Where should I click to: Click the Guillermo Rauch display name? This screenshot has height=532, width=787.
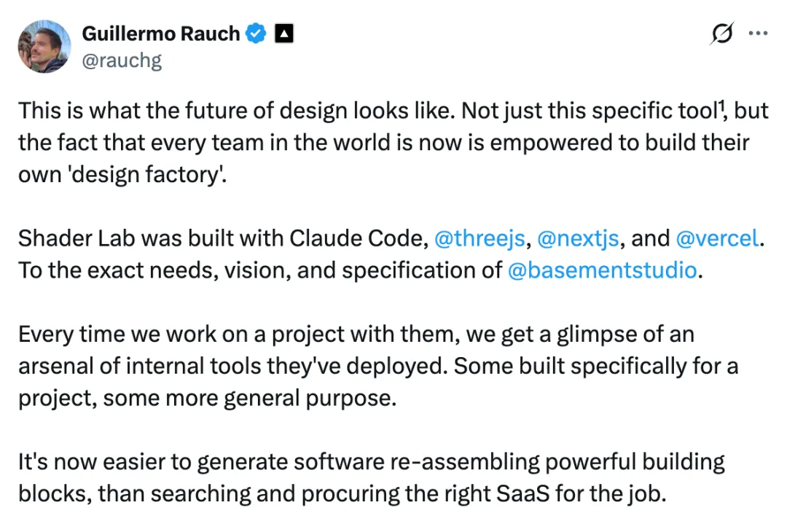[160, 34]
